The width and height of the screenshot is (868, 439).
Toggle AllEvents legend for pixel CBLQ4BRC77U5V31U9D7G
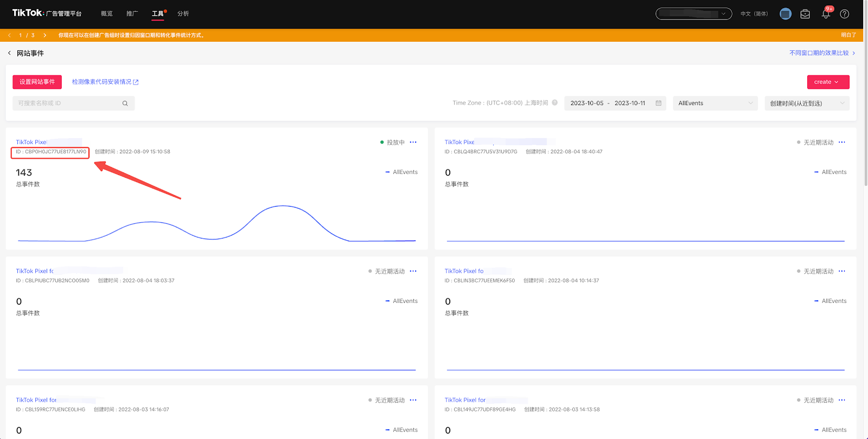(830, 172)
